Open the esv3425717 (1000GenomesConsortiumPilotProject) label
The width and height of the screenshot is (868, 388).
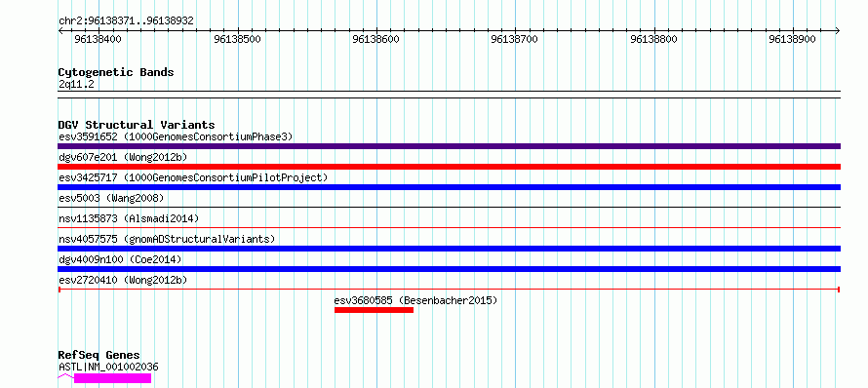193,177
